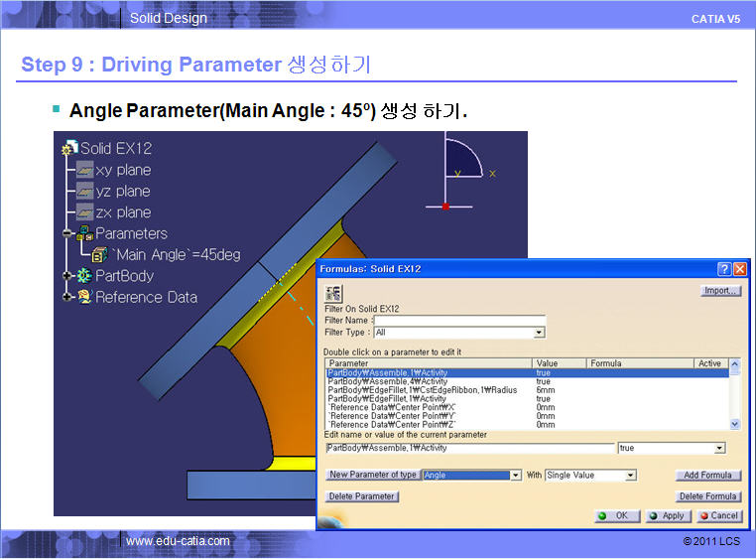Click the Solid EX12 root part icon
The width and height of the screenshot is (756, 559).
point(69,149)
